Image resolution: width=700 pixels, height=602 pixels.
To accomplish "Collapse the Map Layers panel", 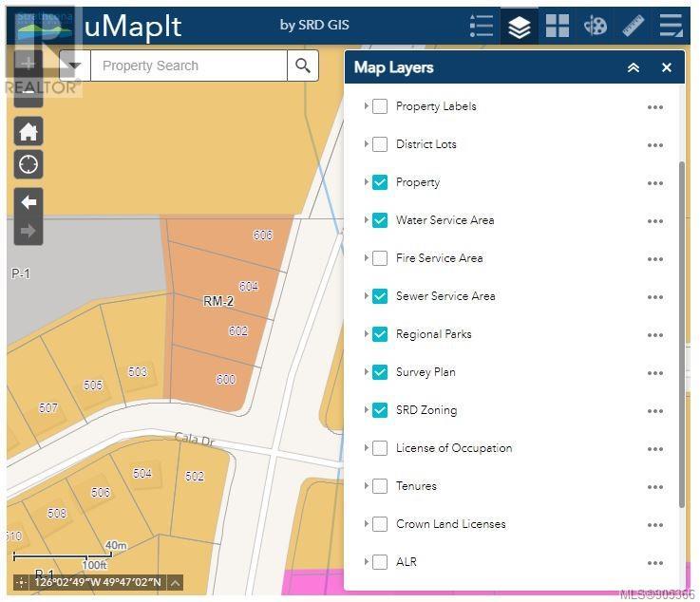I will point(634,67).
